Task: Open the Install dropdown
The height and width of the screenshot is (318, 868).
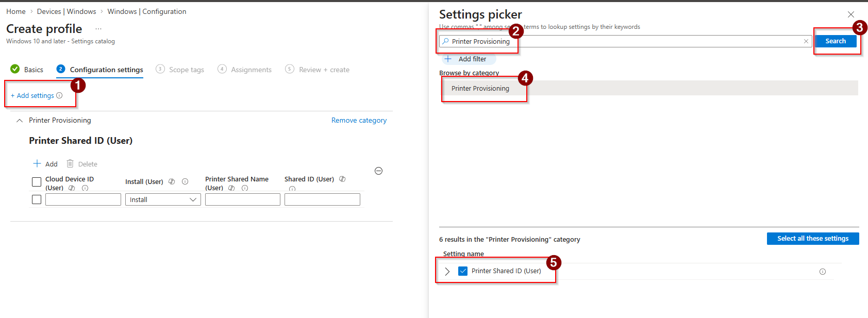Action: [x=163, y=199]
